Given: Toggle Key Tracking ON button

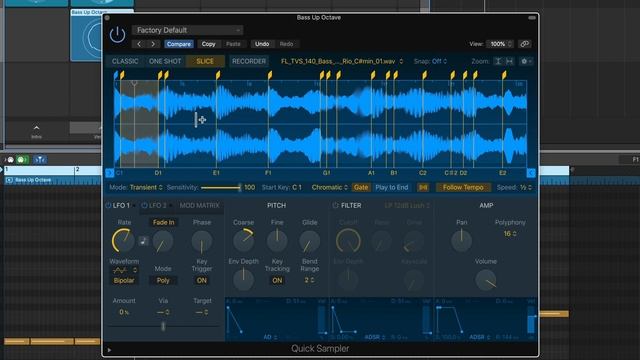Looking at the screenshot, I should (x=277, y=280).
